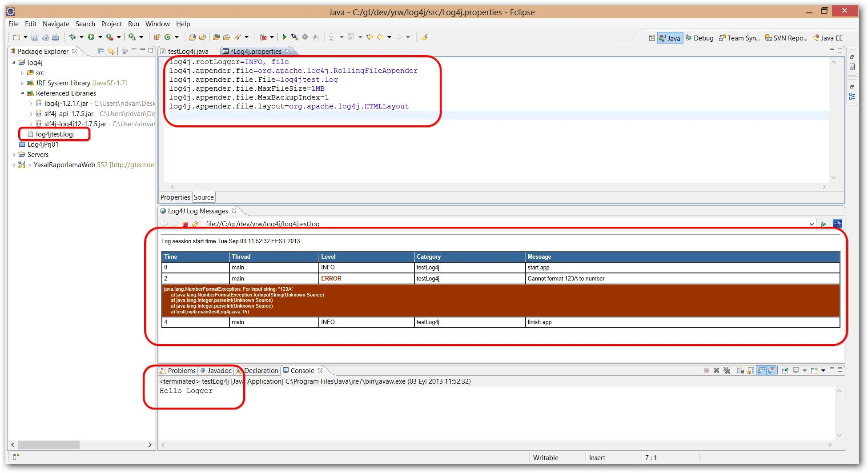Viewport: 868px width, 473px height.
Task: Select the Source tab of the editor
Action: click(204, 197)
